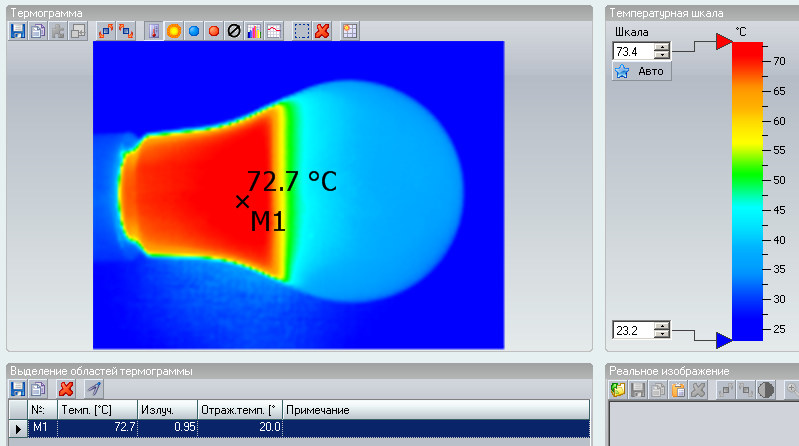Click the lower scale limit field 23.2
Viewport: 799px width, 446px height.
(633, 330)
